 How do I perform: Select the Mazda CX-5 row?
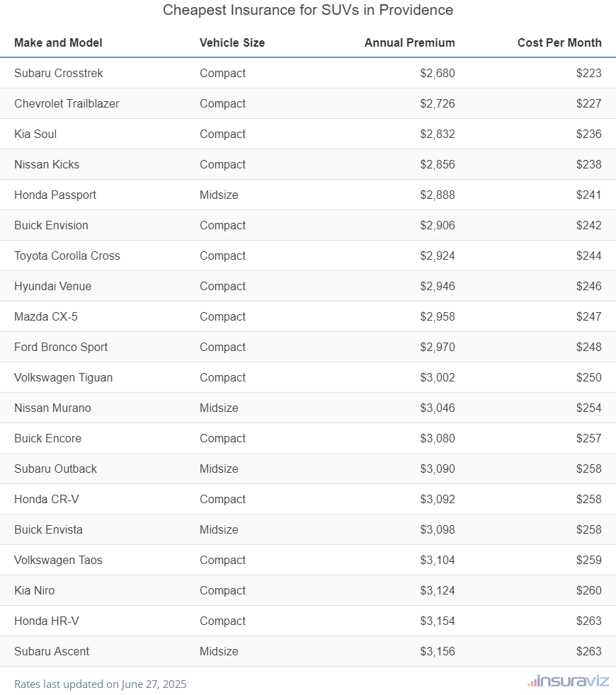tap(46, 316)
